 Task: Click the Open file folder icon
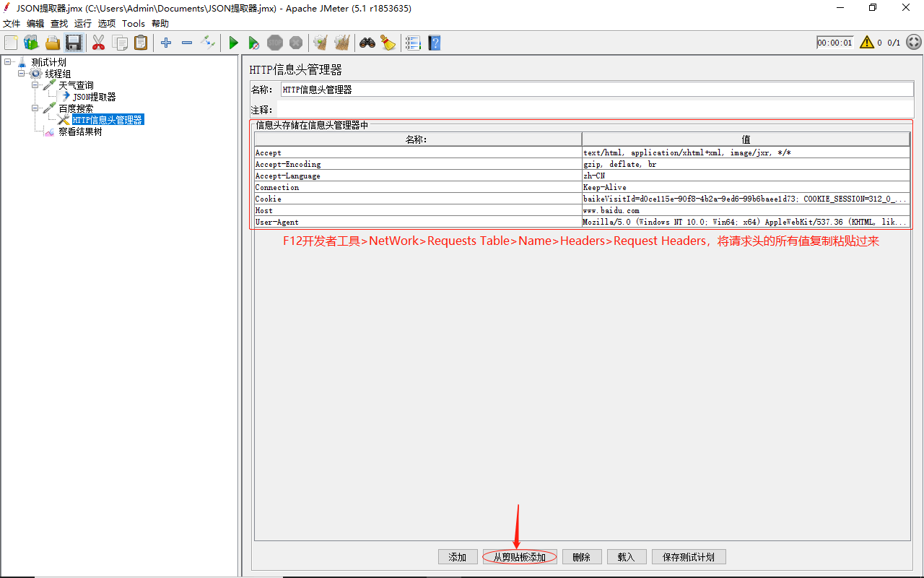coord(53,43)
